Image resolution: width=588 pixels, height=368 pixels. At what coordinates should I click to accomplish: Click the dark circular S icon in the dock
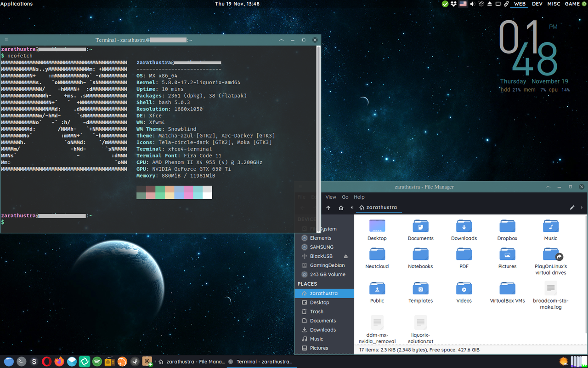tap(34, 362)
